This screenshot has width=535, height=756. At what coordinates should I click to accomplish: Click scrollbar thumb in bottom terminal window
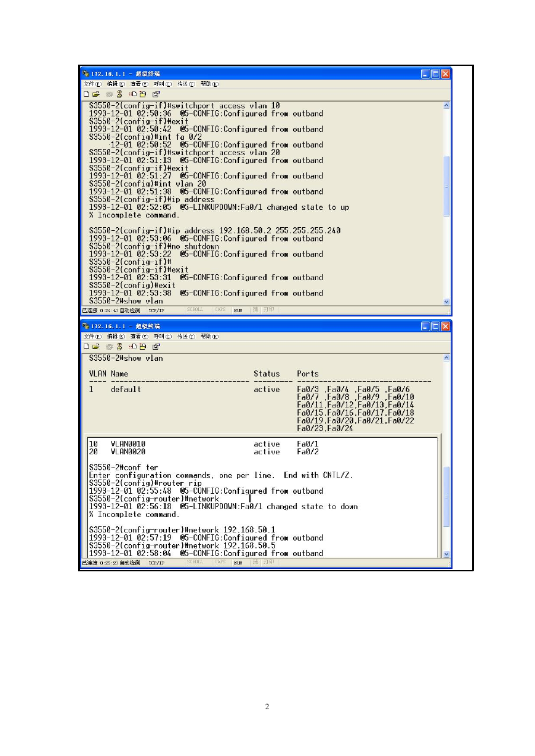[x=446, y=497]
